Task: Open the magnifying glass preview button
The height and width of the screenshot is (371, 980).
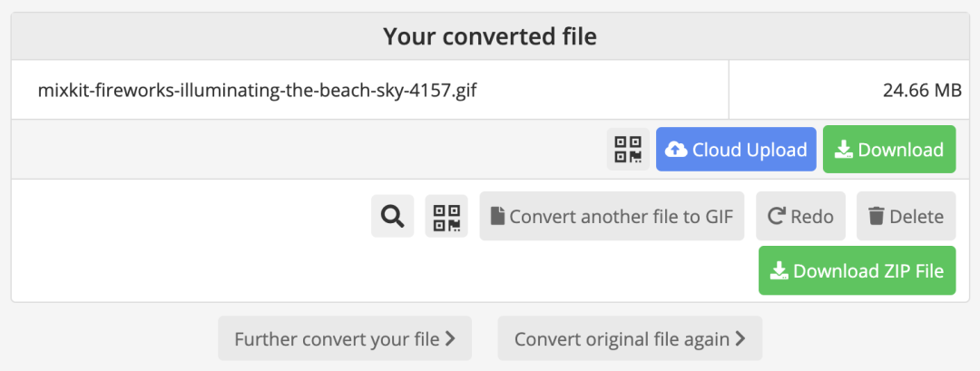Action: 392,217
